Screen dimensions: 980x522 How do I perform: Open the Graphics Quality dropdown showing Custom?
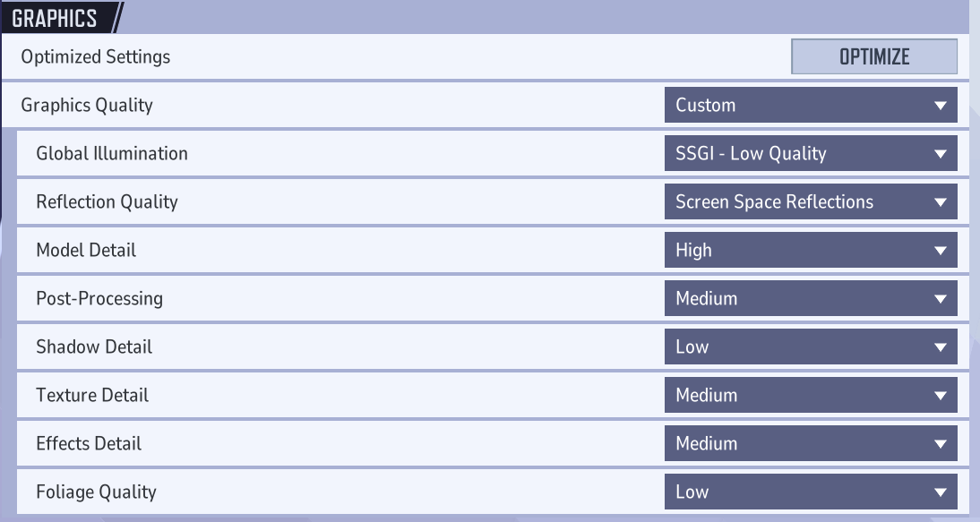[x=811, y=105]
